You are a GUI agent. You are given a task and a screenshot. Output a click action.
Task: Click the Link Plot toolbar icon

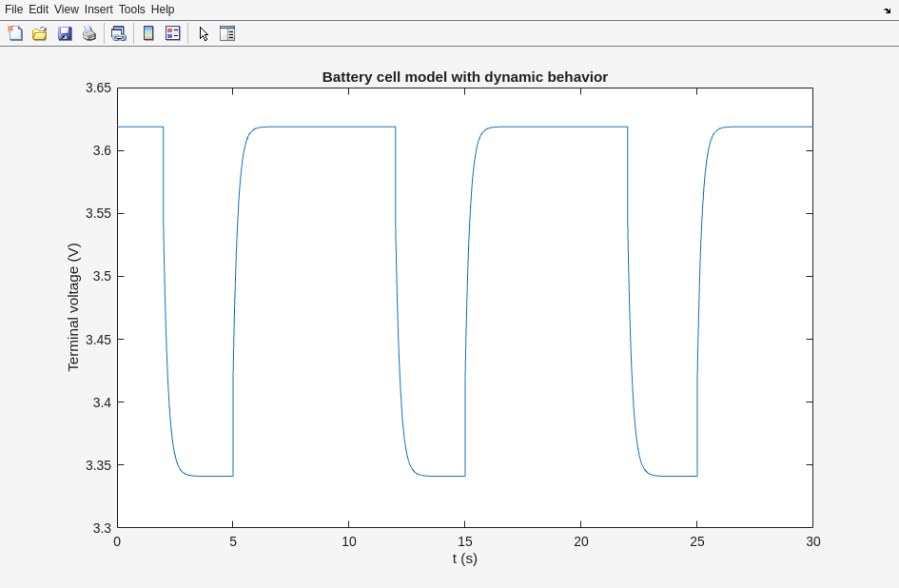click(x=118, y=33)
